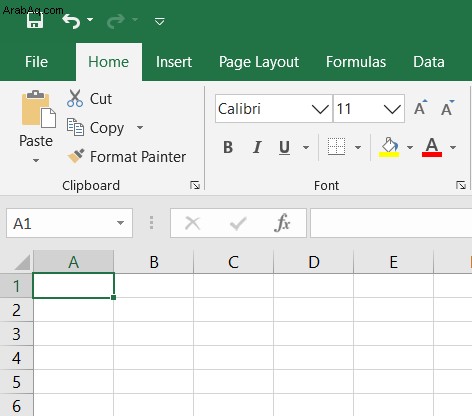Undo the last action
This screenshot has width=472, height=416.
(71, 21)
